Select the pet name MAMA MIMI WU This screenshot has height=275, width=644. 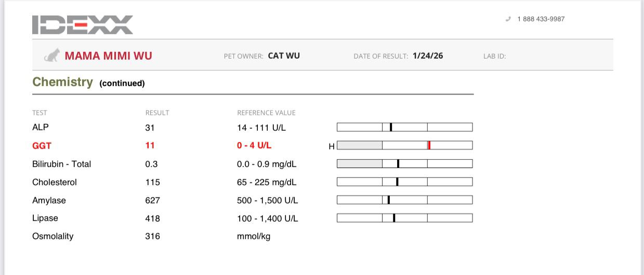[x=108, y=56]
